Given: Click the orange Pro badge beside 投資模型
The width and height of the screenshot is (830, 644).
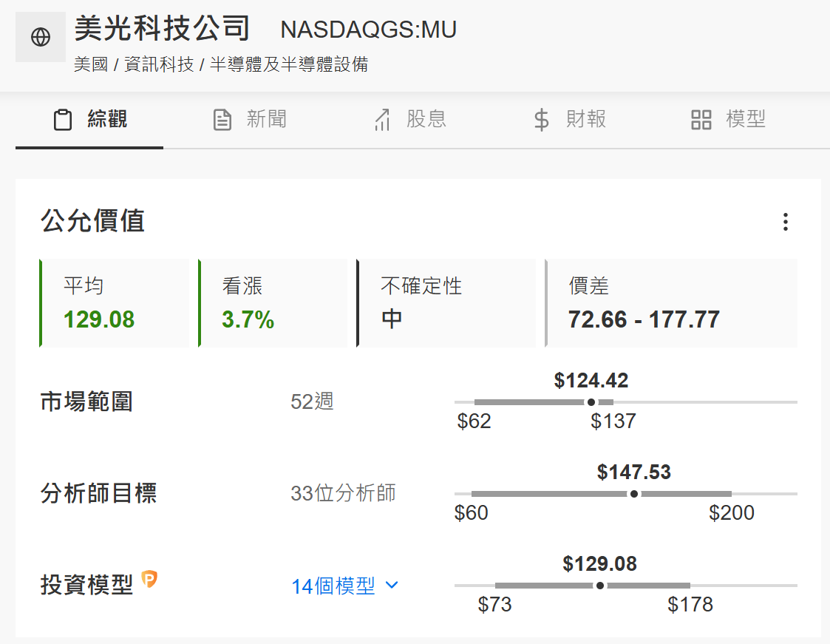Looking at the screenshot, I should tap(150, 580).
